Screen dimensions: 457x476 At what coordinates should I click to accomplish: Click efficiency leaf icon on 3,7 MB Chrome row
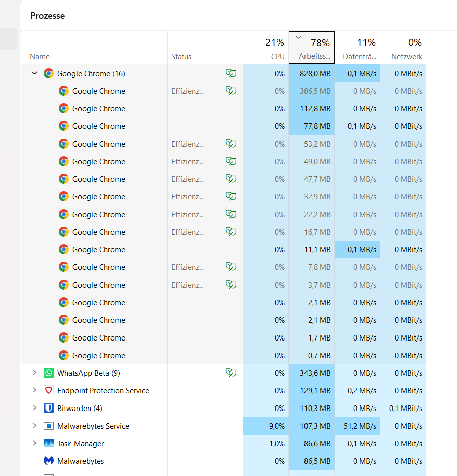pos(231,284)
